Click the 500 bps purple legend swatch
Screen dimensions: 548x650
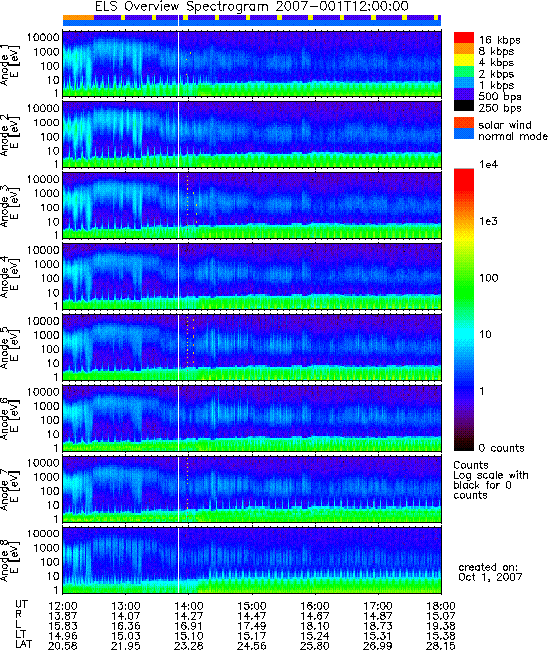point(463,94)
